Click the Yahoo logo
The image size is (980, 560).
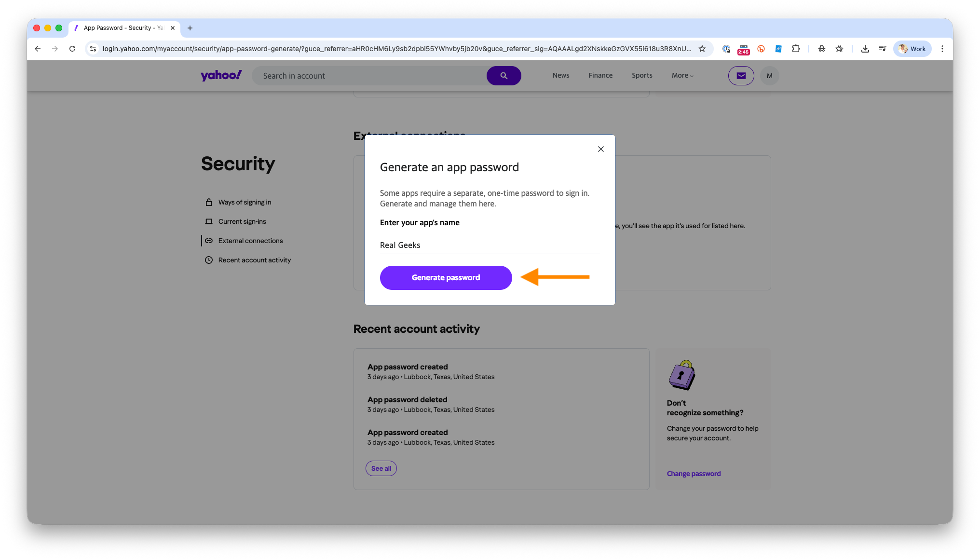(221, 75)
